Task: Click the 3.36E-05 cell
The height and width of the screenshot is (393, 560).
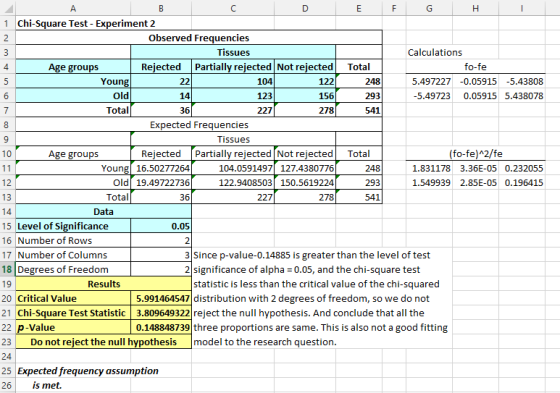Action: 476,168
